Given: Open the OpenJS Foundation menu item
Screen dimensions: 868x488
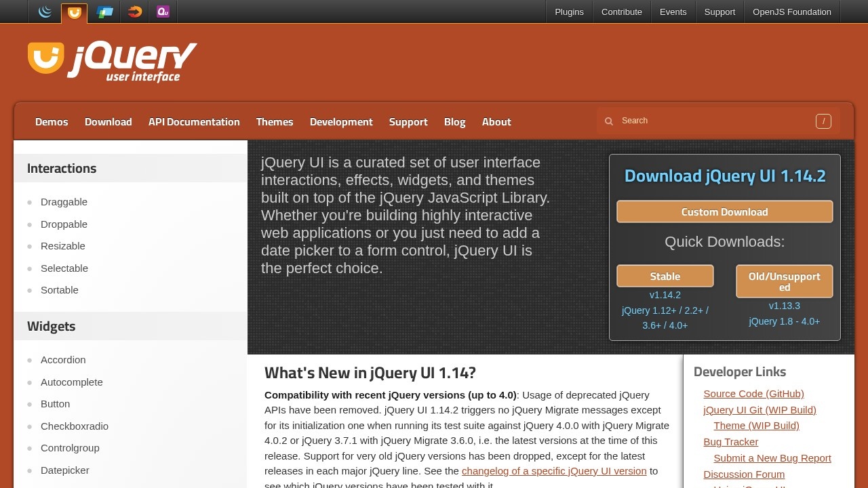Looking at the screenshot, I should 791,12.
